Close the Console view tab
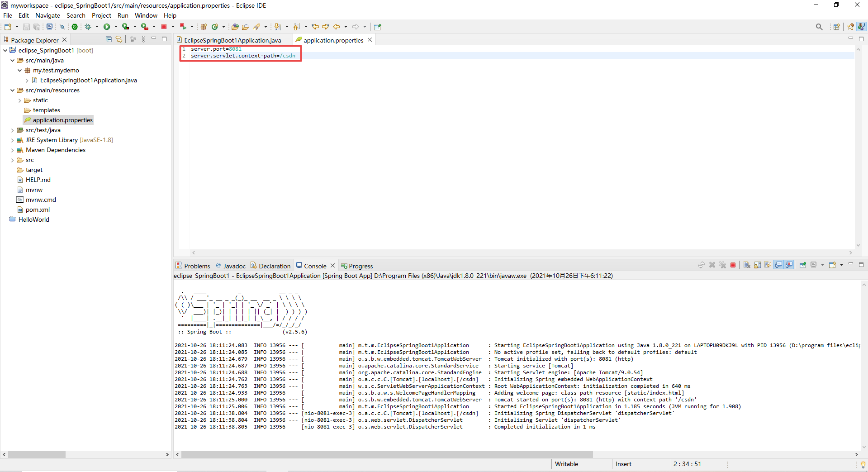868x472 pixels. pos(332,266)
